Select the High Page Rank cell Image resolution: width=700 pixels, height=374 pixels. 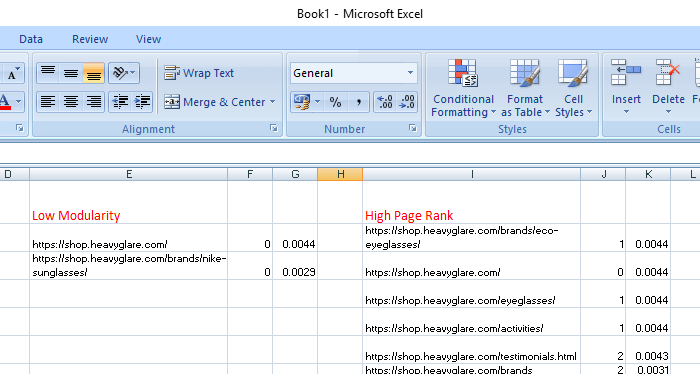(x=471, y=202)
